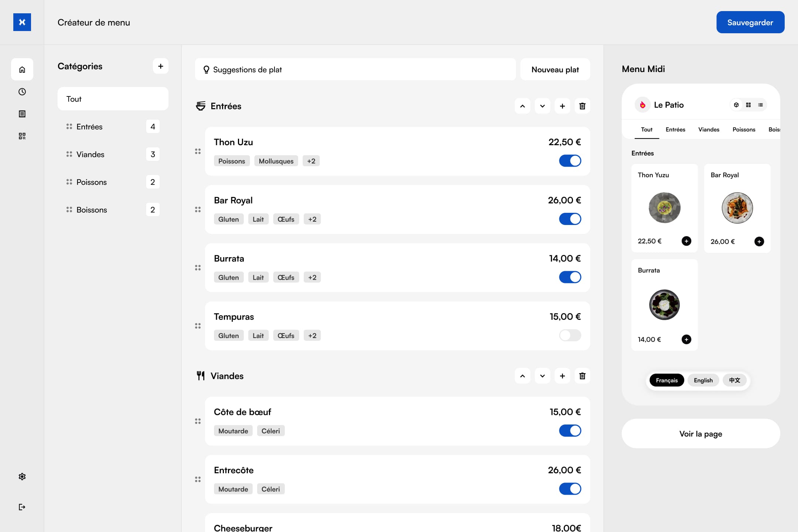Click Voir la page button
This screenshot has width=798, height=532.
point(700,434)
